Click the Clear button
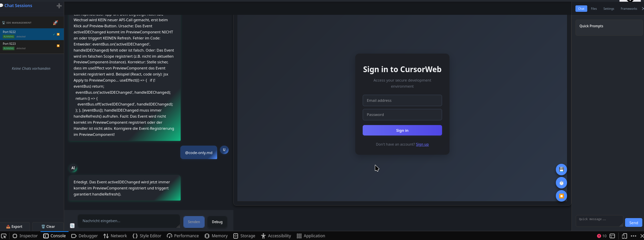The height and width of the screenshot is (240, 644). pyautogui.click(x=48, y=227)
